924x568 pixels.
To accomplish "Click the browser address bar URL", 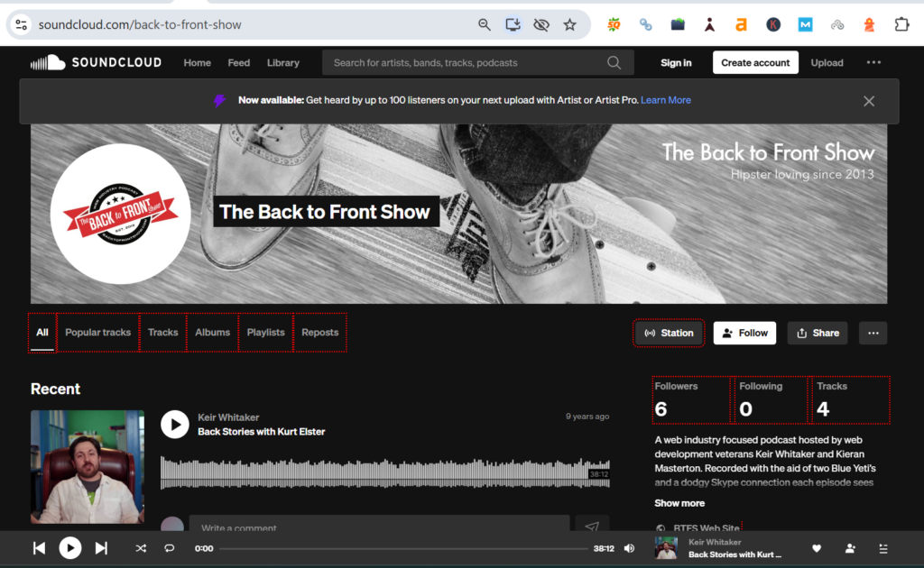I will coord(140,24).
